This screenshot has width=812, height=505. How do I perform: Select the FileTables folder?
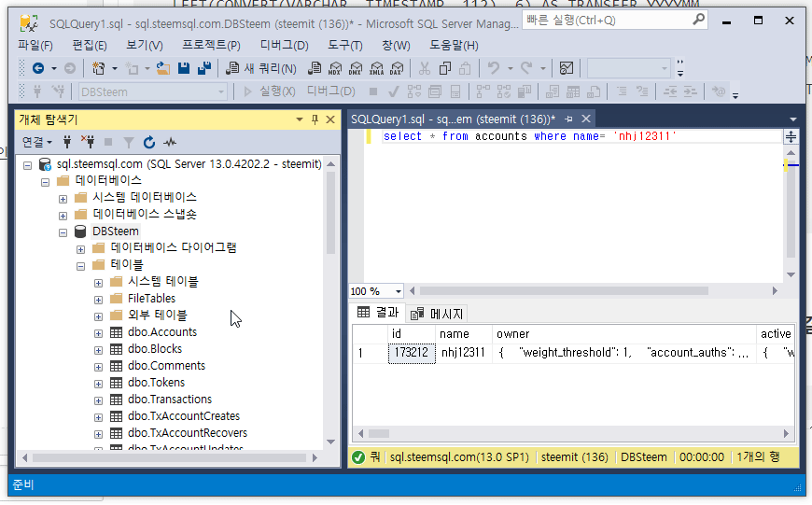(151, 299)
